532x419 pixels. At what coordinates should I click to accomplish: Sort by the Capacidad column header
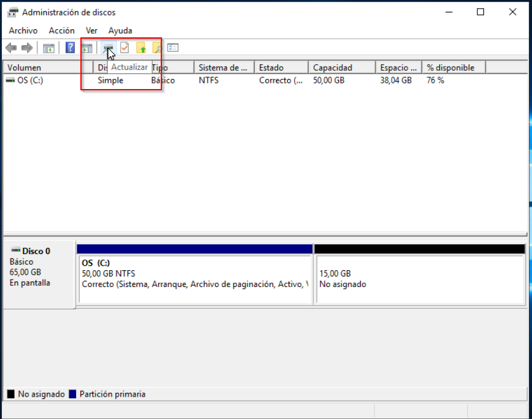341,67
